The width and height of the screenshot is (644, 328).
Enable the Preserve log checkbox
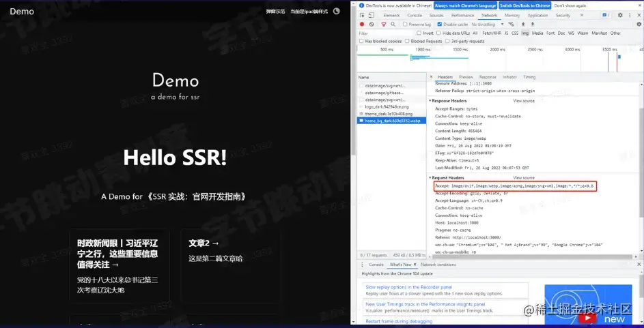405,24
